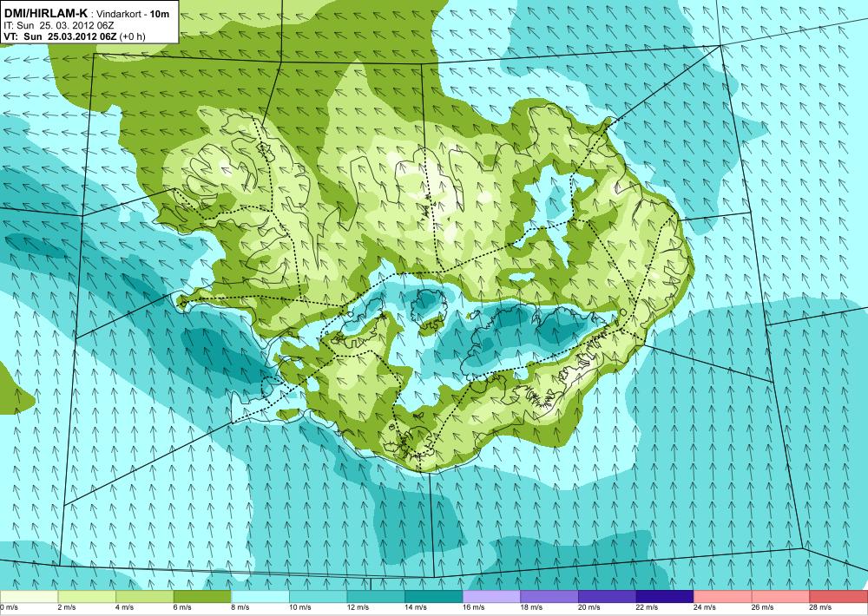Screen dimensions: 868x616
Task: Click the violet legend swatch starting at 20 m/s
Action: coord(608,597)
